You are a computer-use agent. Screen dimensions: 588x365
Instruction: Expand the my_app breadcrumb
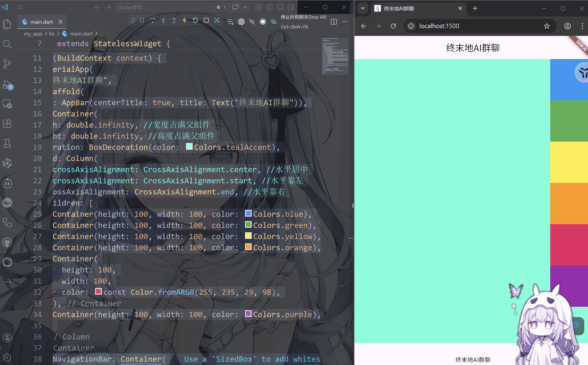click(33, 34)
